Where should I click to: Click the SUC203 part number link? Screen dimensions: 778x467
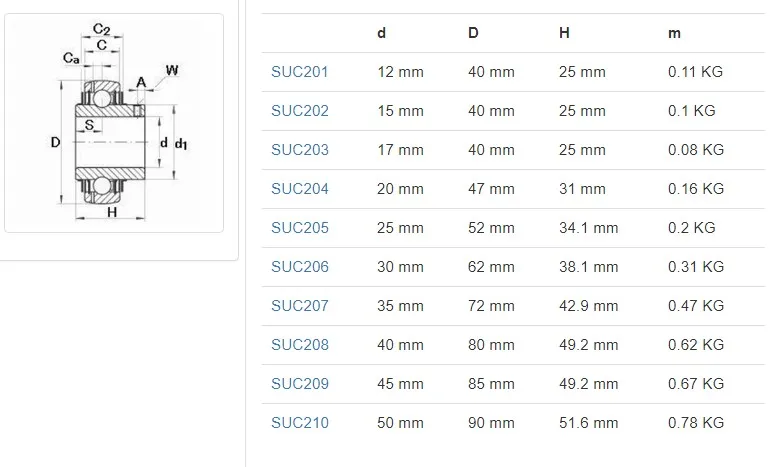click(300, 150)
